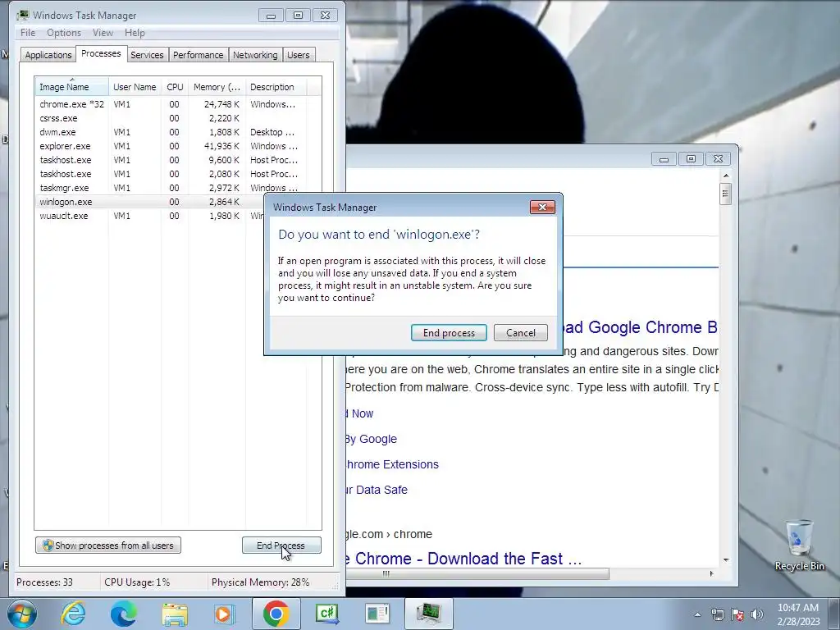This screenshot has height=630, width=840.
Task: Sort by the Memory column header
Action: (217, 87)
